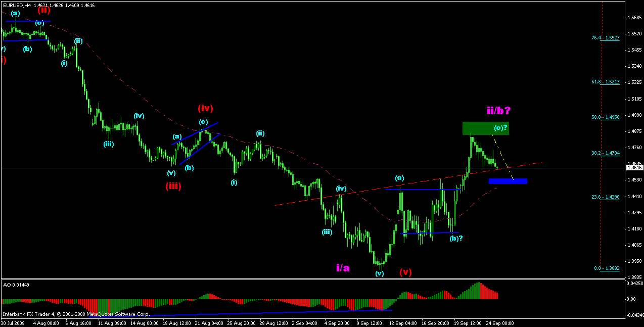Viewport: 644px width, 327px height.
Task: Click the cyan (b)? annotation near the lows
Action: (x=455, y=238)
